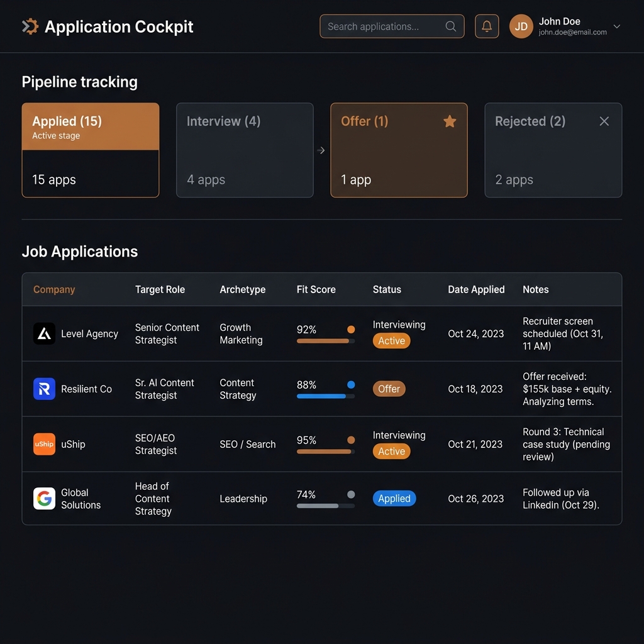This screenshot has width=644, height=644.
Task: Click the Global Solutions G logo
Action: pos(45,498)
